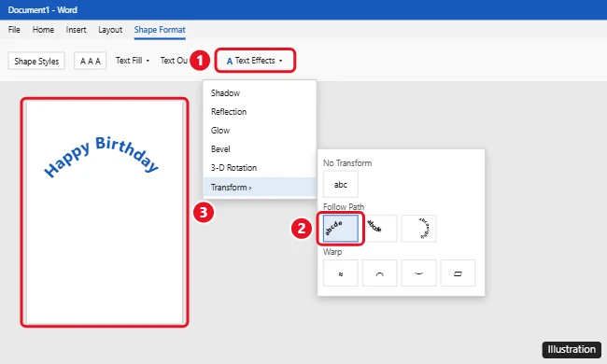The width and height of the screenshot is (607, 364).
Task: Expand the Transform submenu
Action: [260, 188]
